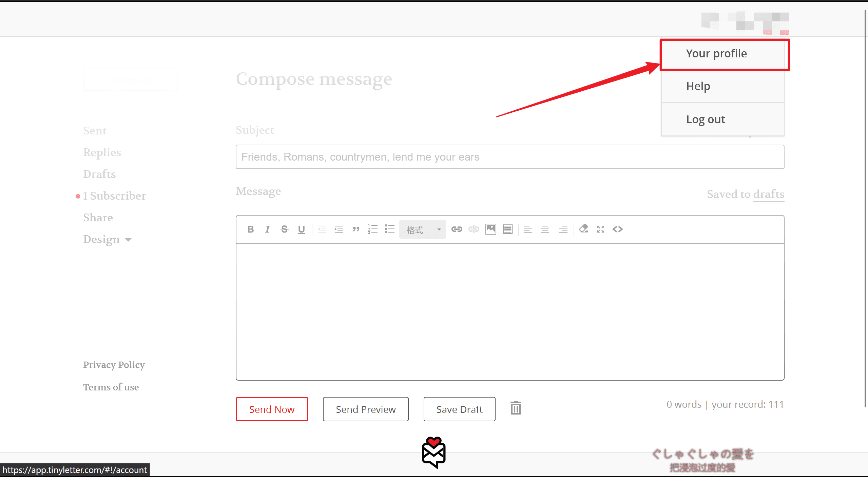
Task: Align text to the left
Action: coord(528,230)
